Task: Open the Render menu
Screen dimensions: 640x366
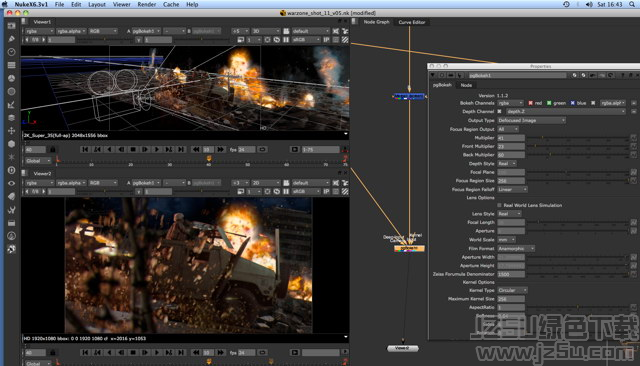Action: pos(147,4)
